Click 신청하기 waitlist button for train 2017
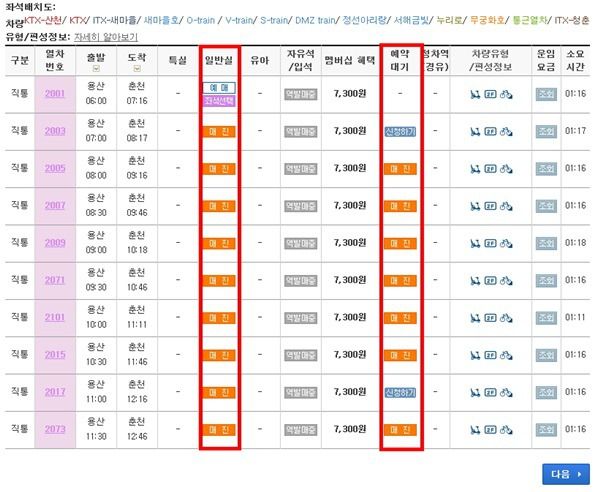 400,393
